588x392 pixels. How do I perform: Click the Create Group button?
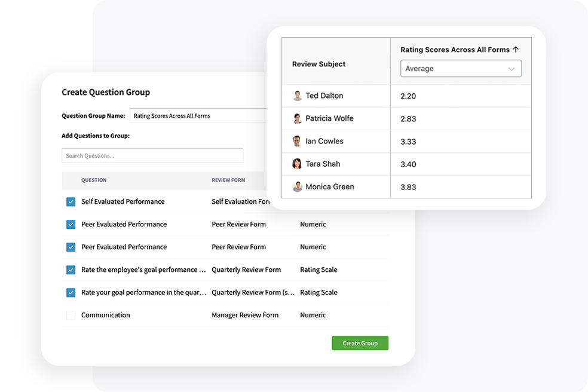tap(360, 343)
